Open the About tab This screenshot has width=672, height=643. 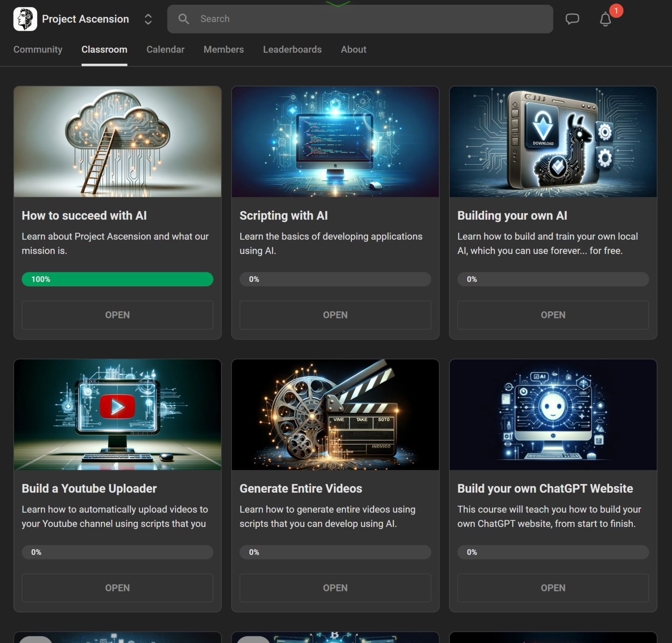353,49
